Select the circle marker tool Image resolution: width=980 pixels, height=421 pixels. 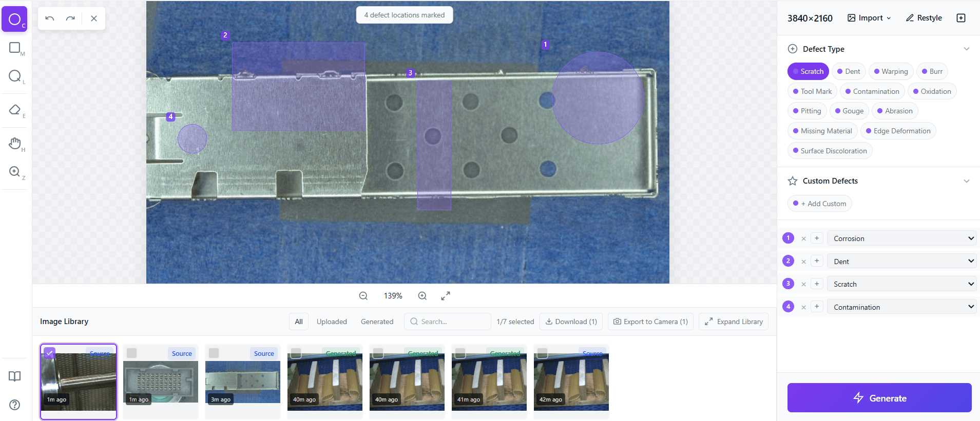tap(14, 19)
